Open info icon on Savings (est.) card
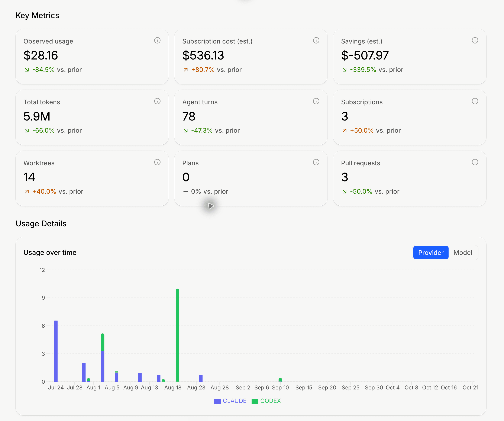This screenshot has width=504, height=421. tap(475, 41)
